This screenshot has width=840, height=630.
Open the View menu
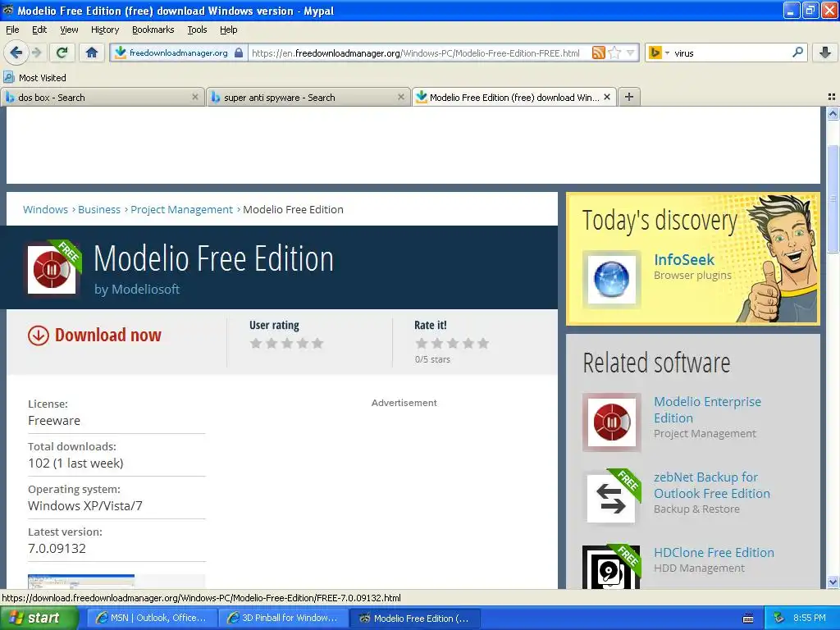click(x=69, y=30)
